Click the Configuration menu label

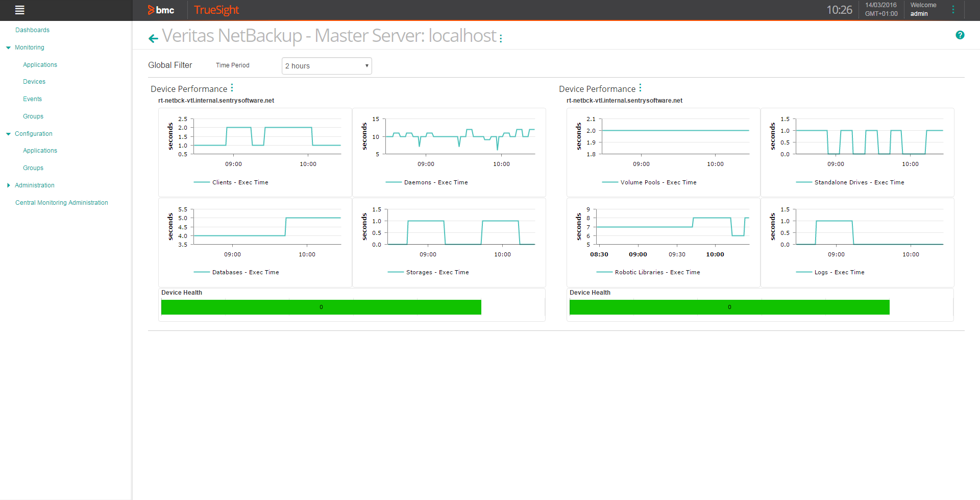34,134
